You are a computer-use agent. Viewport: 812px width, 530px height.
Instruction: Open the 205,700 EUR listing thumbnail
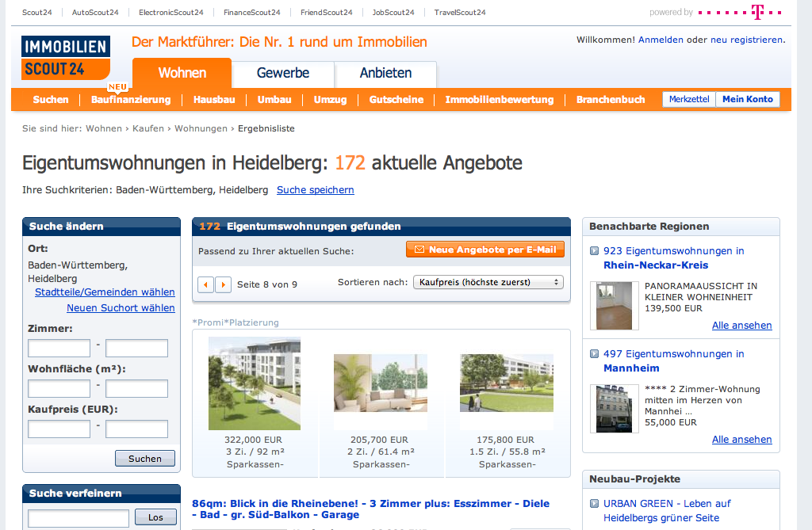pyautogui.click(x=381, y=383)
